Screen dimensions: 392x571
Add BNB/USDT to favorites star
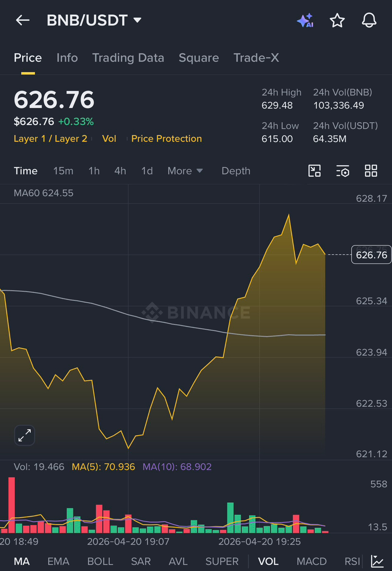click(337, 20)
